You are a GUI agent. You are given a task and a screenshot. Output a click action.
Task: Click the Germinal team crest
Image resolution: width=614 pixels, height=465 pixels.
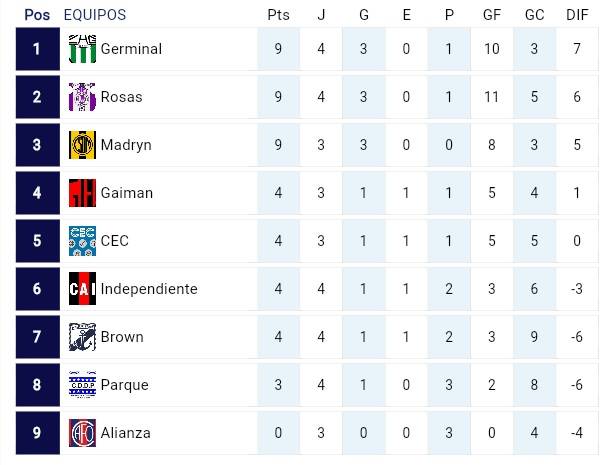pyautogui.click(x=82, y=49)
